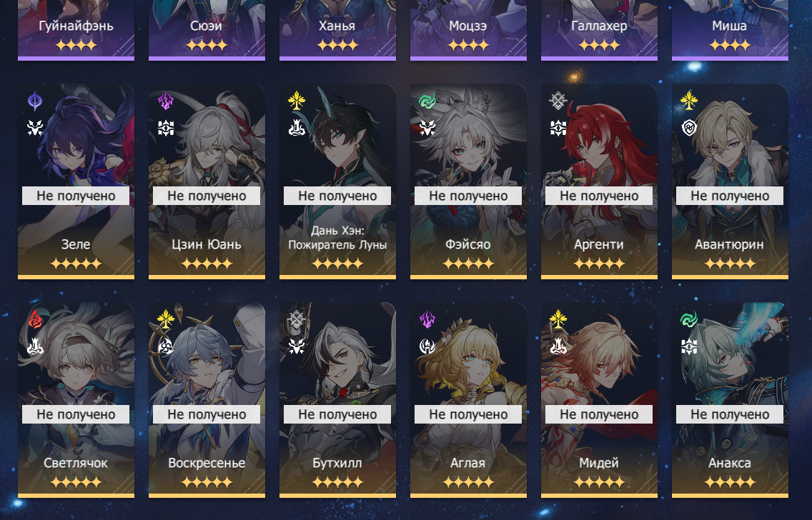Click the Erudition path icon on Цзин Юань's card

click(x=166, y=128)
